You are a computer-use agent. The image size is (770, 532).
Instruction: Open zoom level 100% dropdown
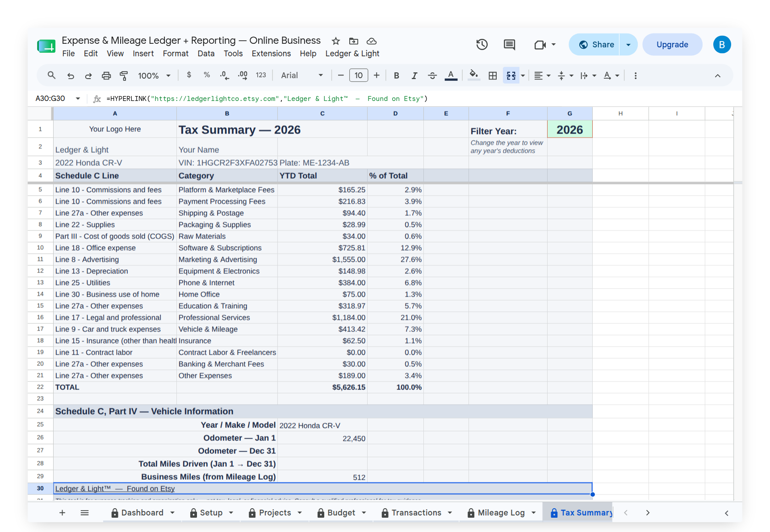(x=154, y=75)
